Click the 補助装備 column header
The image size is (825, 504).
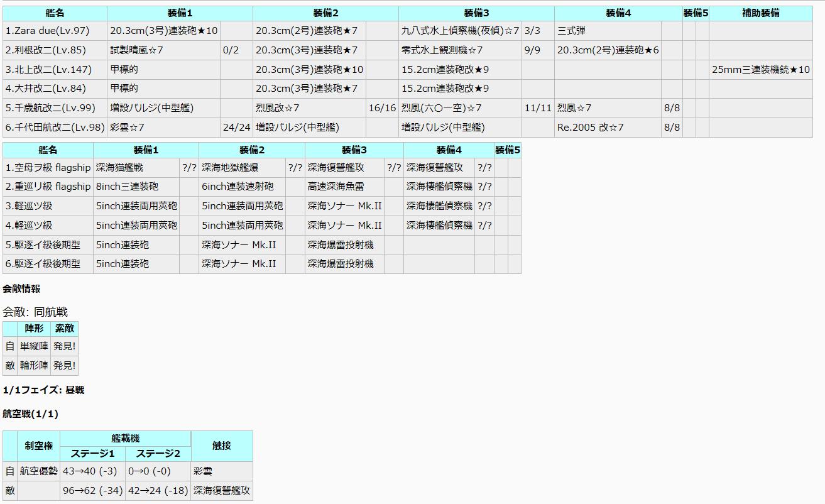pyautogui.click(x=761, y=13)
